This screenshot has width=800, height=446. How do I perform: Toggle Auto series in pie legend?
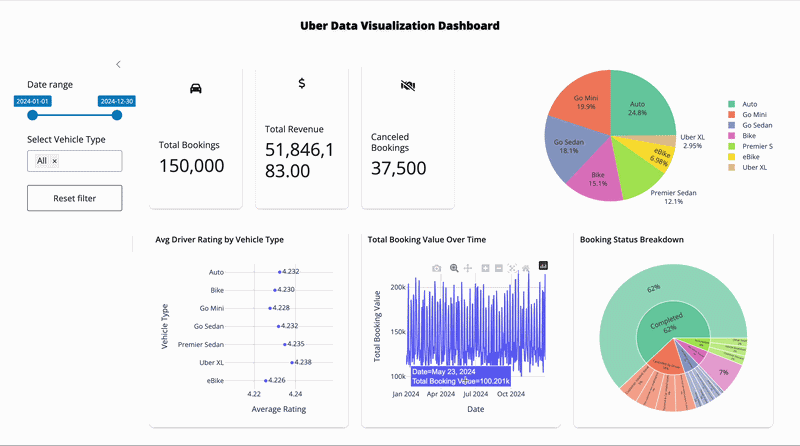750,104
